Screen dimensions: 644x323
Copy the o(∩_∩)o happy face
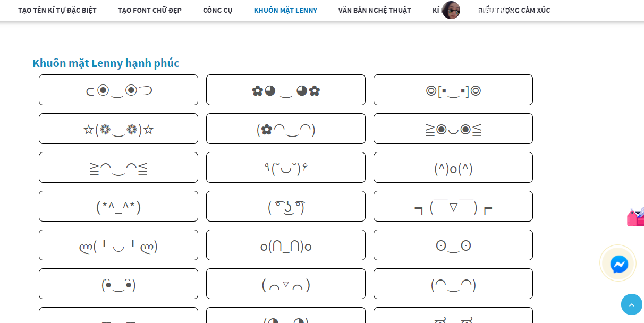pyautogui.click(x=286, y=245)
